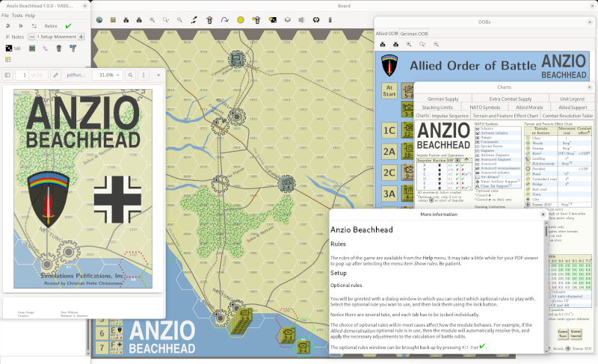Select the Combat Resolution Table tab
This screenshot has height=364, width=598.
tap(567, 116)
